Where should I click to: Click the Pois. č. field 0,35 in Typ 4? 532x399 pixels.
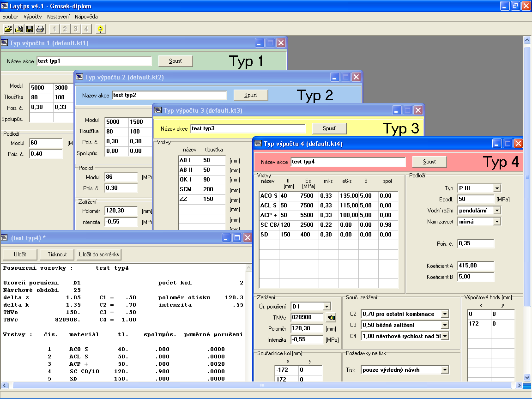[x=476, y=244]
